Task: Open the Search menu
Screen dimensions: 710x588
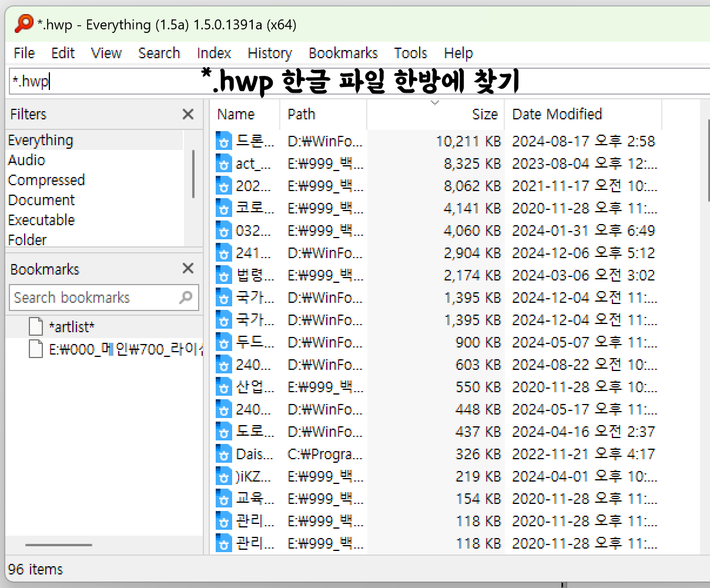Action: coord(159,54)
